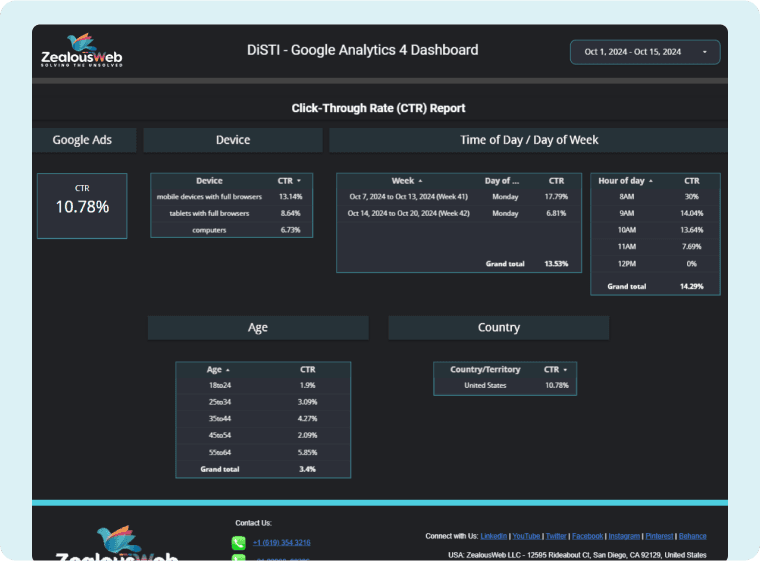Click Device column header in Device table
The height and width of the screenshot is (561, 760).
pyautogui.click(x=209, y=181)
